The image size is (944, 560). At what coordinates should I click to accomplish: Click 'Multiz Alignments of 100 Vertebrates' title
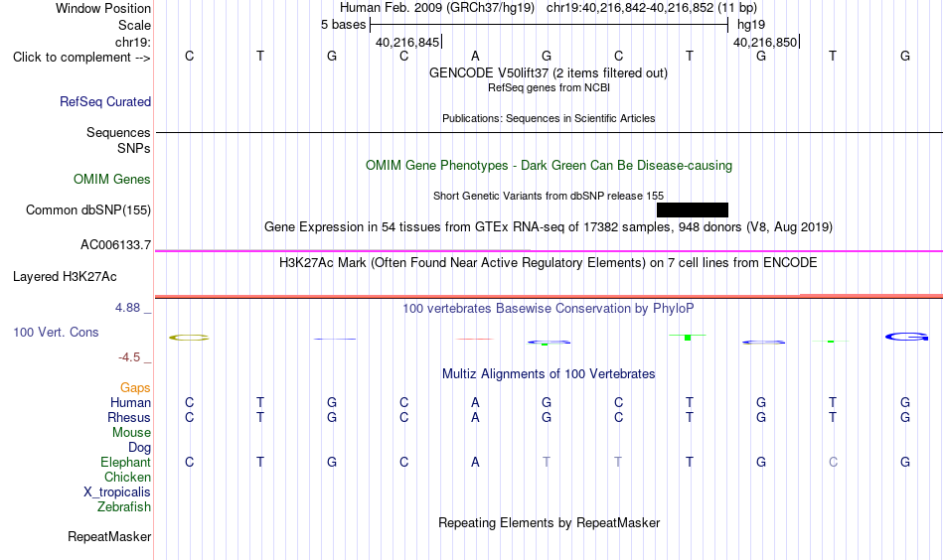pos(549,374)
